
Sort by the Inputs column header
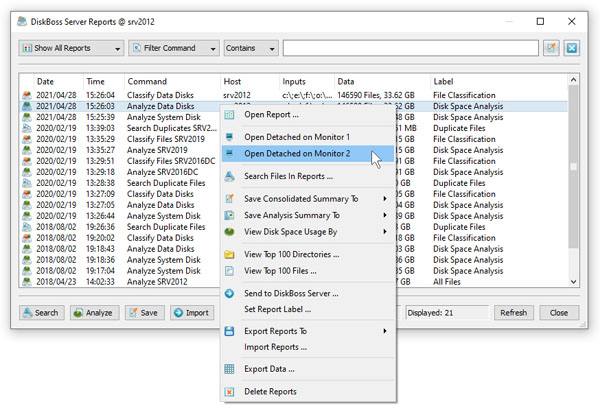pyautogui.click(x=307, y=82)
